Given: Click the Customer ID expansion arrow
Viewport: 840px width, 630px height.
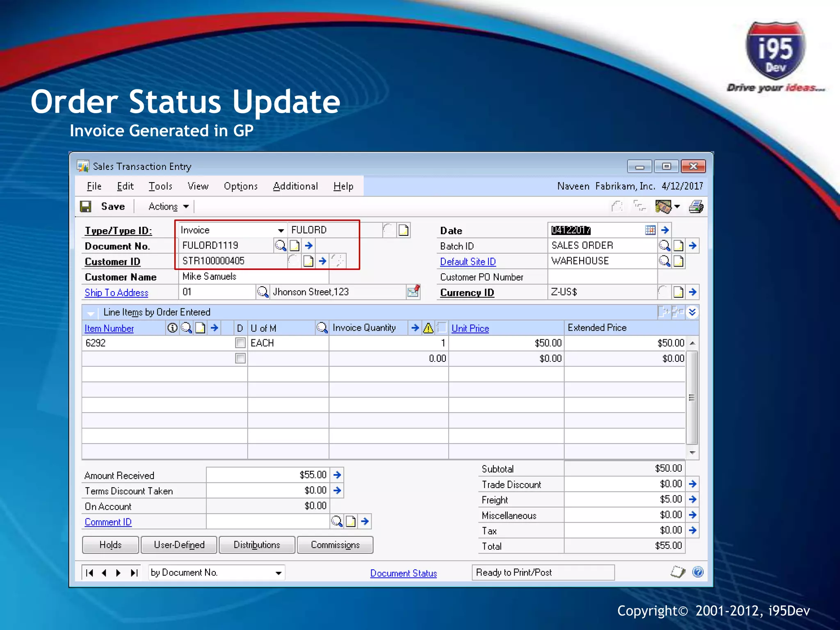Looking at the screenshot, I should point(322,261).
